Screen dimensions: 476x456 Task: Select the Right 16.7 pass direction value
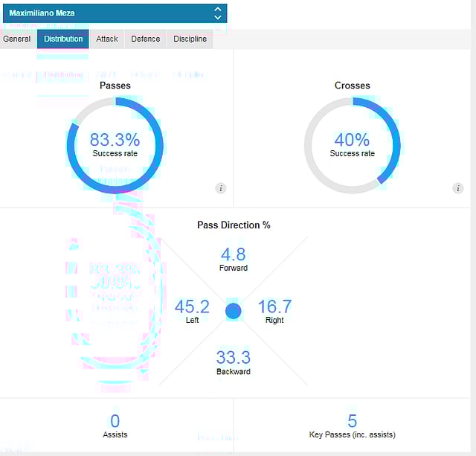click(x=274, y=307)
